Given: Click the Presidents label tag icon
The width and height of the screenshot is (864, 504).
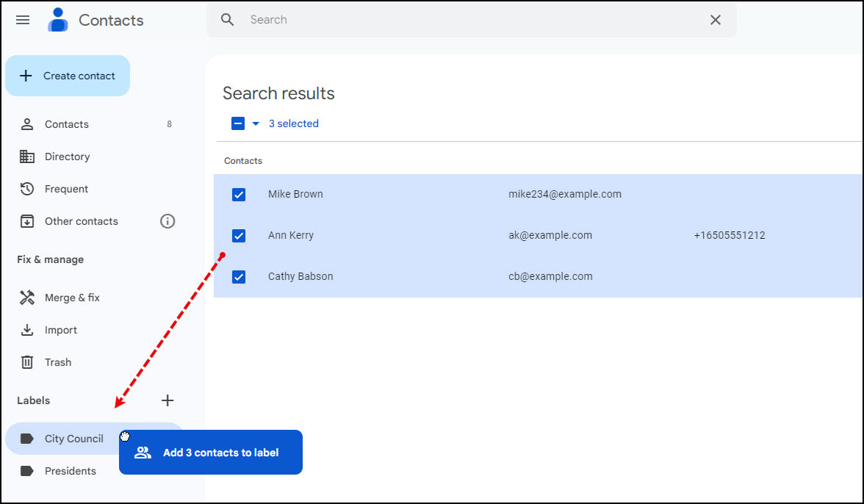Looking at the screenshot, I should [26, 470].
